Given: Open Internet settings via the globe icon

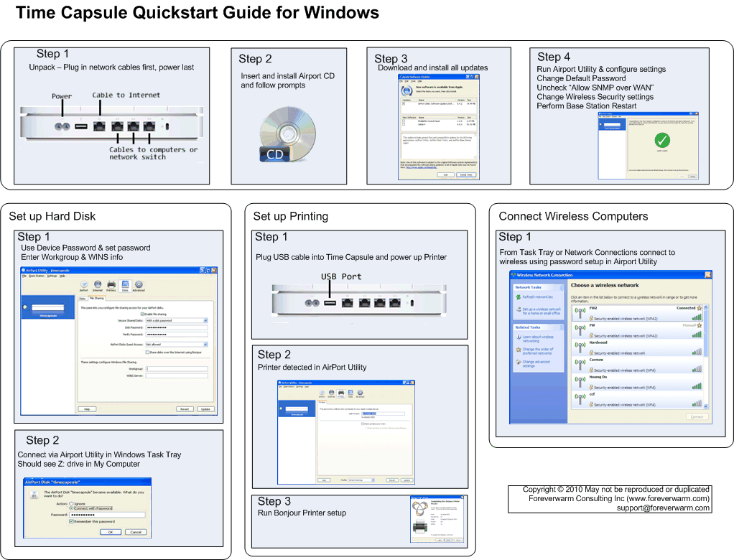Looking at the screenshot, I should click(98, 285).
